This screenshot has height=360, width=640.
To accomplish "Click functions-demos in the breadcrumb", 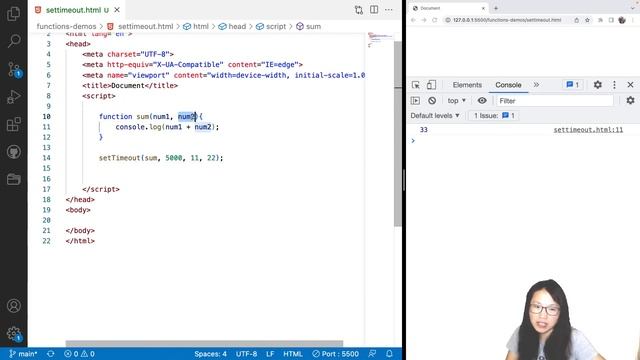I will (x=66, y=26).
